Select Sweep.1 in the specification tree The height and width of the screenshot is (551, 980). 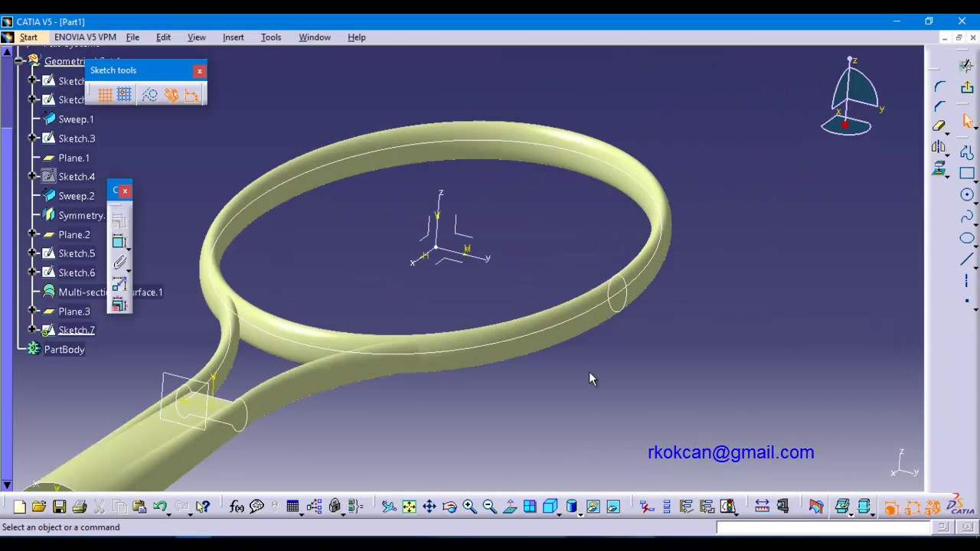(x=76, y=119)
